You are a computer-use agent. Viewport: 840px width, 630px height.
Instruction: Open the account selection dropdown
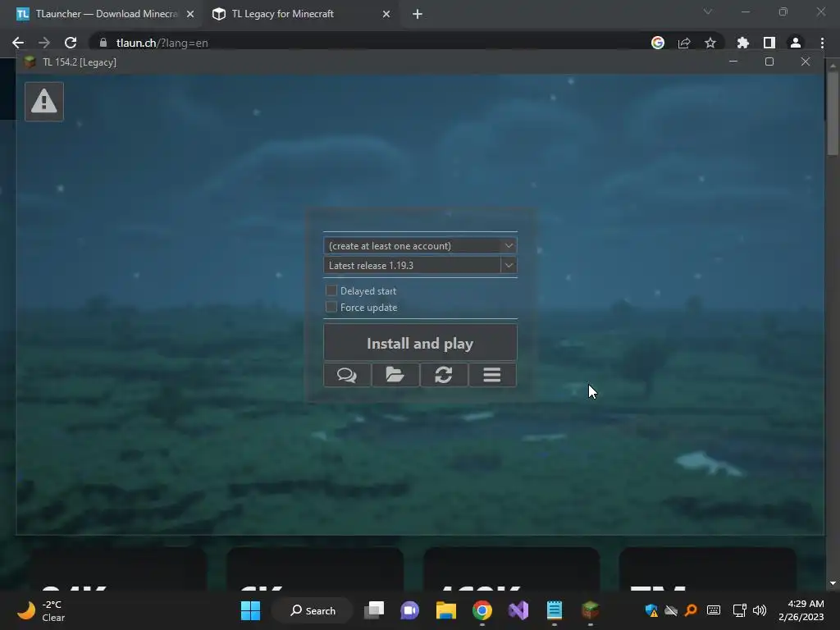(x=420, y=246)
